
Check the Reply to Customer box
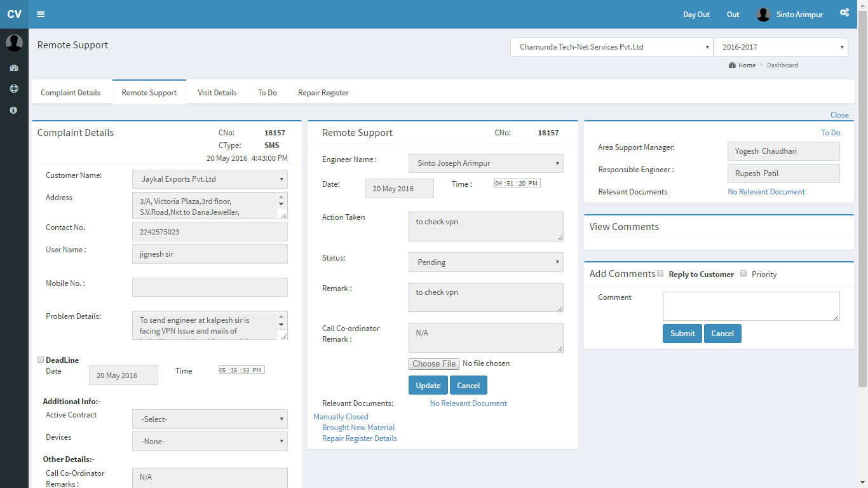[x=660, y=274]
